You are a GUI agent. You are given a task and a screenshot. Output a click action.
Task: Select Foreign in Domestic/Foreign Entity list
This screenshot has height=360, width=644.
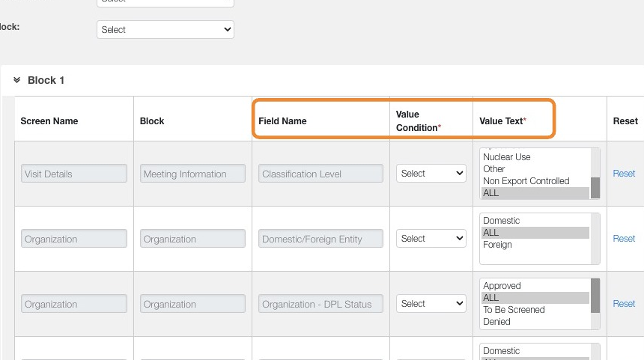[x=497, y=245]
